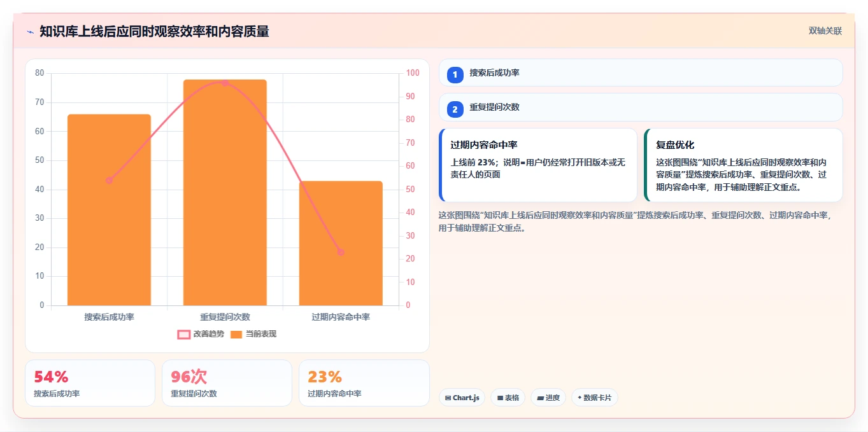The height and width of the screenshot is (432, 868).
Task: Click the orange 重复提问次数 bar
Action: coord(225,192)
